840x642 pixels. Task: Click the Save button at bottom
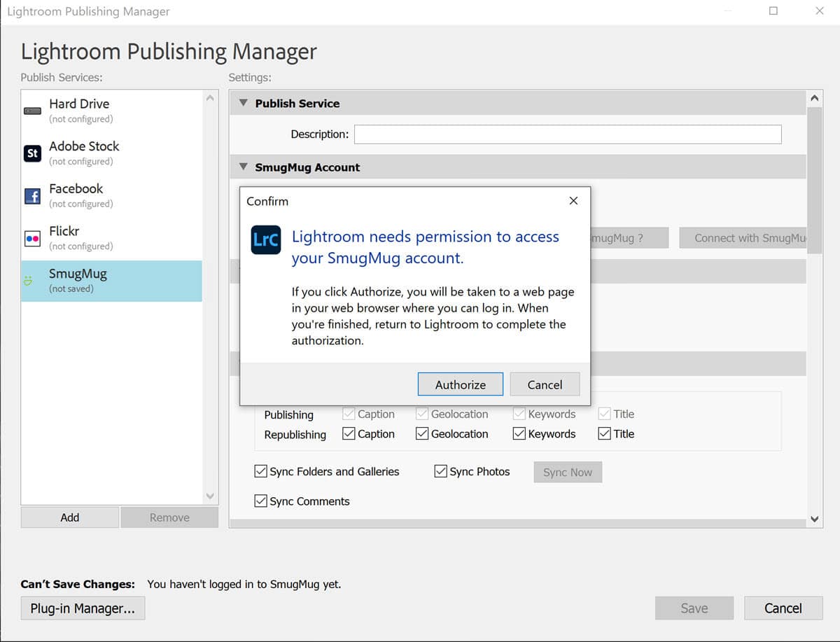[694, 608]
